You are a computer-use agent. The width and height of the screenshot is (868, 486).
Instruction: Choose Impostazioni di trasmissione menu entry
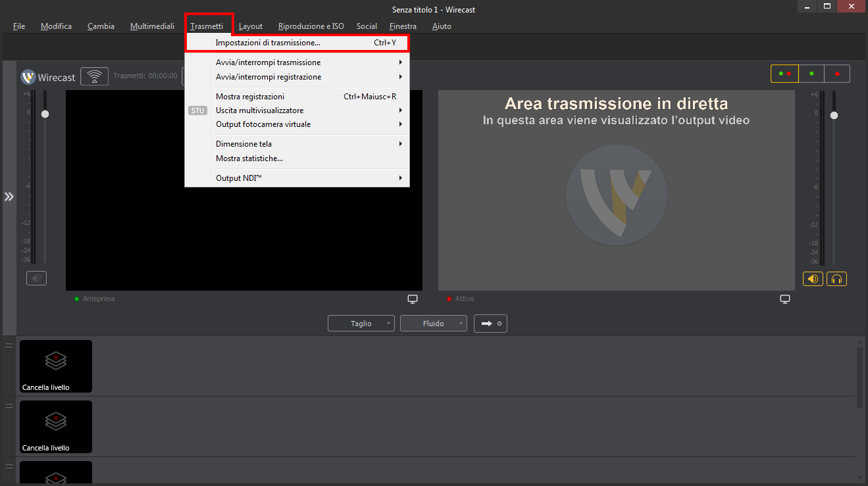click(x=297, y=43)
